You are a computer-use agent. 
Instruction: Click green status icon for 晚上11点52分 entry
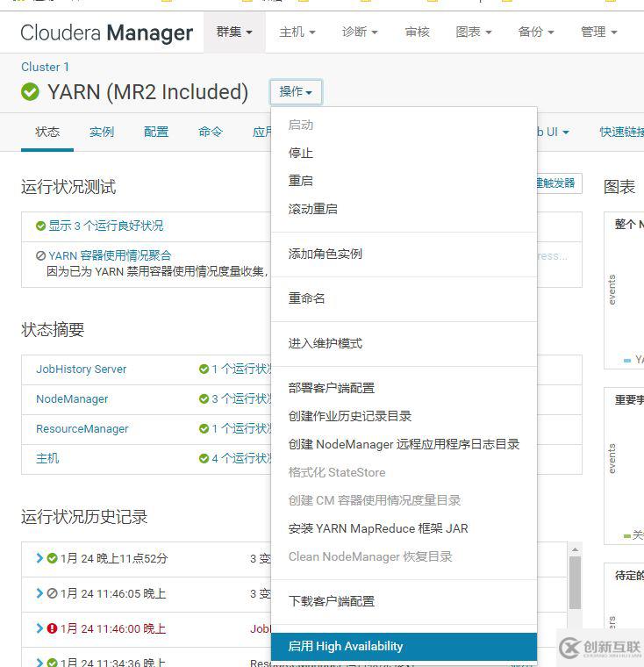click(x=52, y=558)
